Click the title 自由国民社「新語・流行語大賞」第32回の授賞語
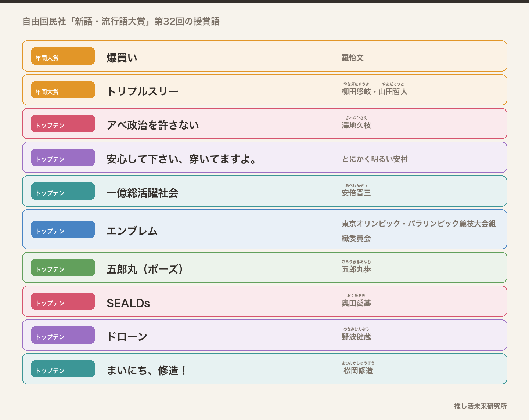This screenshot has height=420, width=529. 121,22
